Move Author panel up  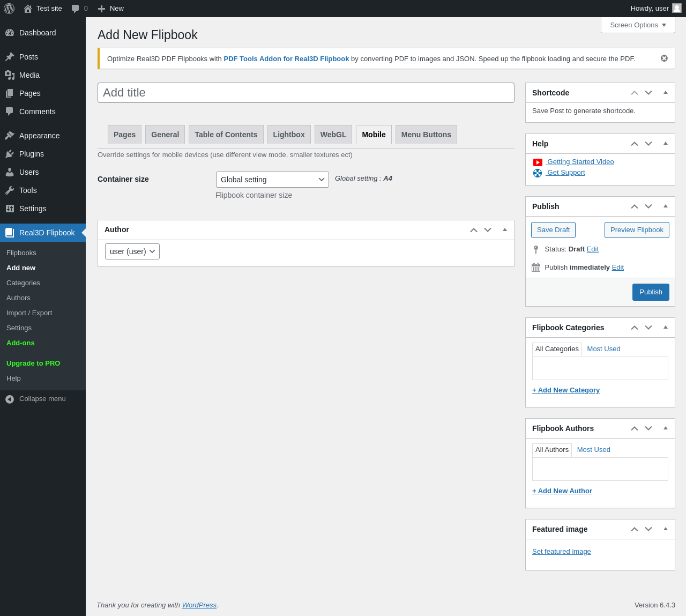click(474, 230)
